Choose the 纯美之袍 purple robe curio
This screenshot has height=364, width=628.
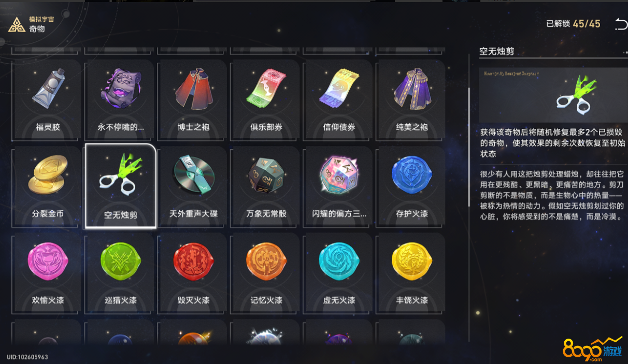(x=411, y=99)
